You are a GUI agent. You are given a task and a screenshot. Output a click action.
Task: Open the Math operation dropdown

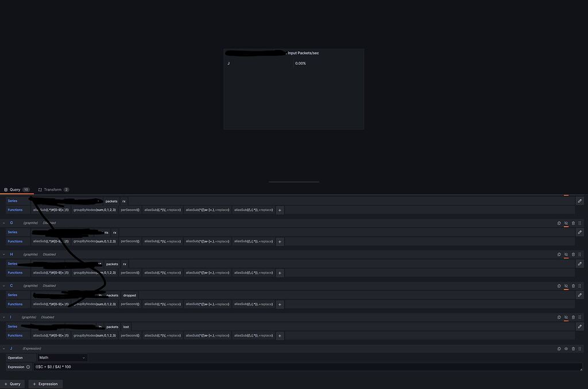click(61, 357)
